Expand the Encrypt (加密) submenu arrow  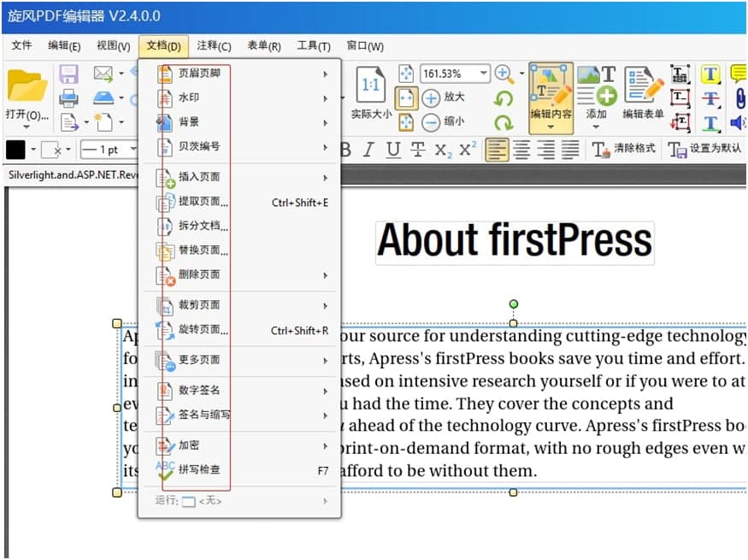click(x=326, y=446)
